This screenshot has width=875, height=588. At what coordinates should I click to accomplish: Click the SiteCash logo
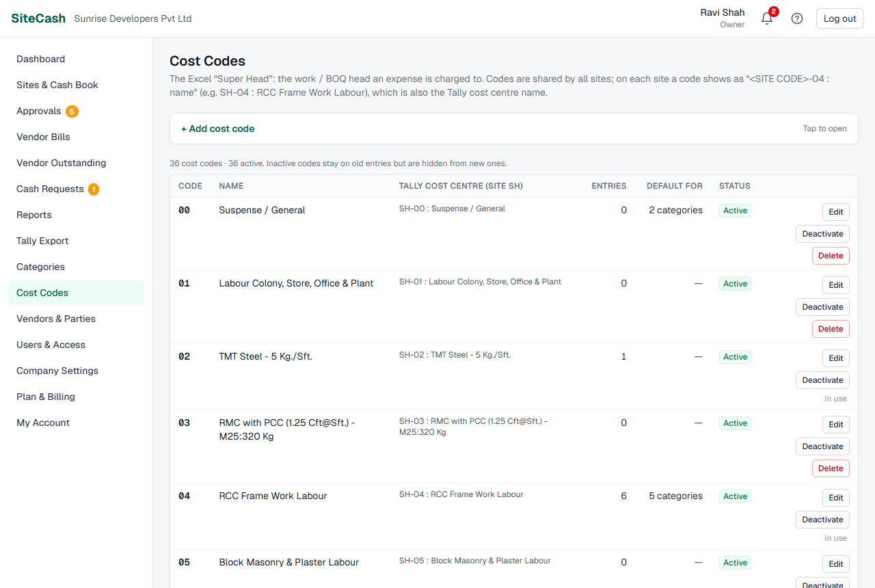point(38,18)
